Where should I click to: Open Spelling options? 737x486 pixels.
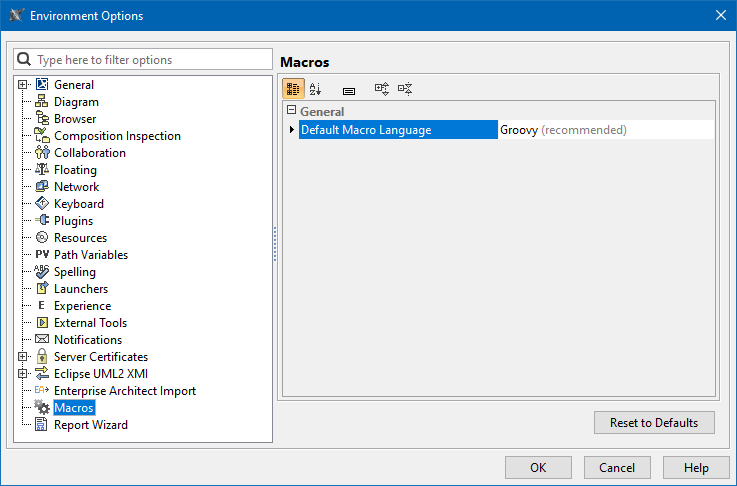(75, 271)
